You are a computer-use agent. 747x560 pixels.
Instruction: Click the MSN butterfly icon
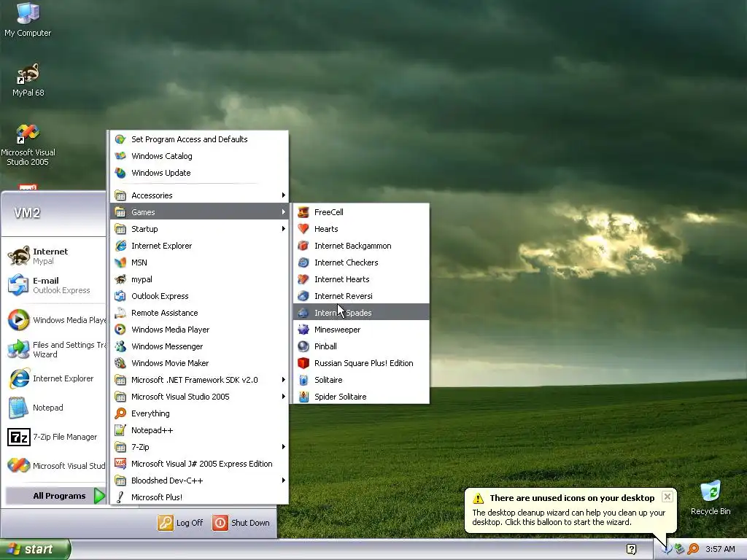(x=120, y=262)
